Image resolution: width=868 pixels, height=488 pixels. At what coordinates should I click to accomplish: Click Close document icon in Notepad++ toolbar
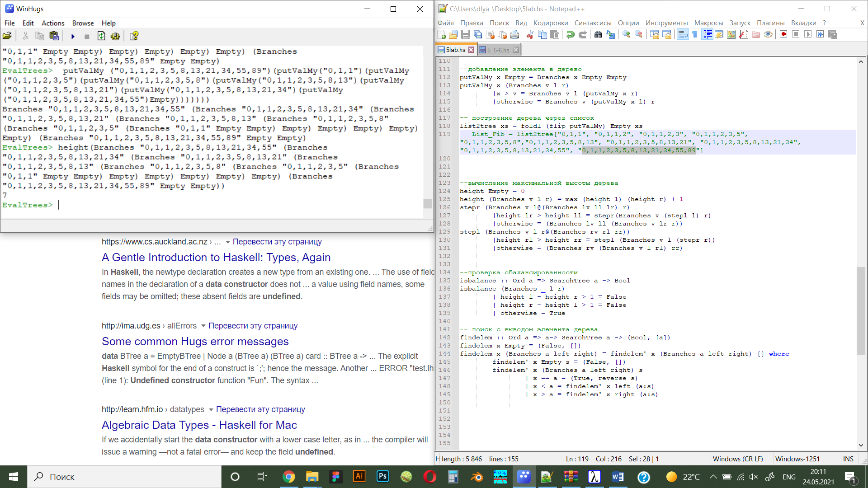pos(490,35)
